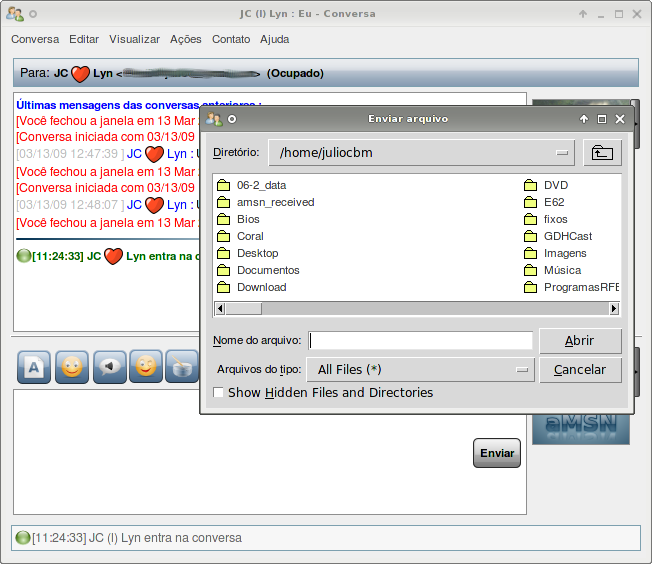Open the font style button in chat toolbar

point(34,367)
